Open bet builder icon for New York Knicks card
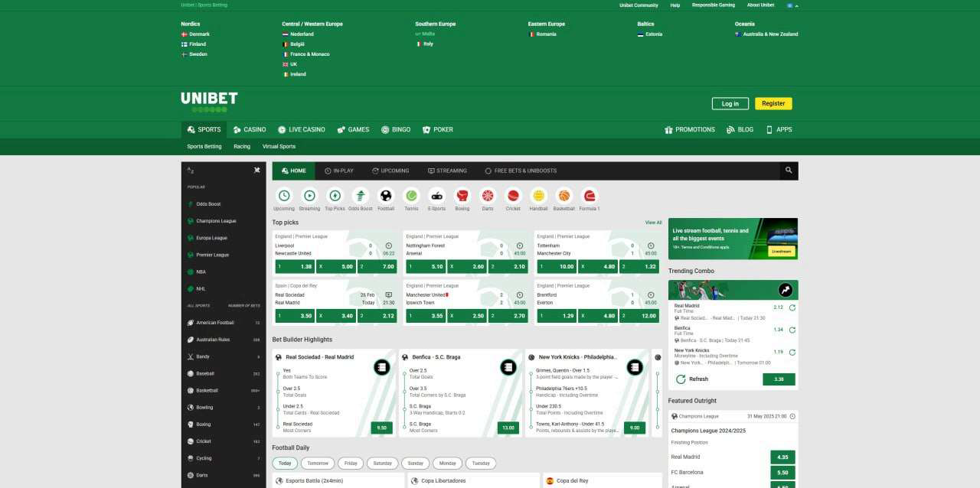The width and height of the screenshot is (980, 488). [635, 367]
